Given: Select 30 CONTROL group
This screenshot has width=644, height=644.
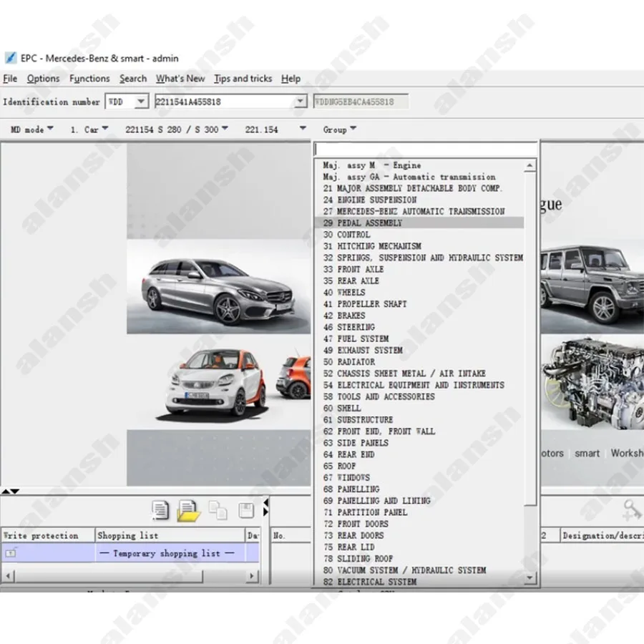Looking at the screenshot, I should point(419,235).
